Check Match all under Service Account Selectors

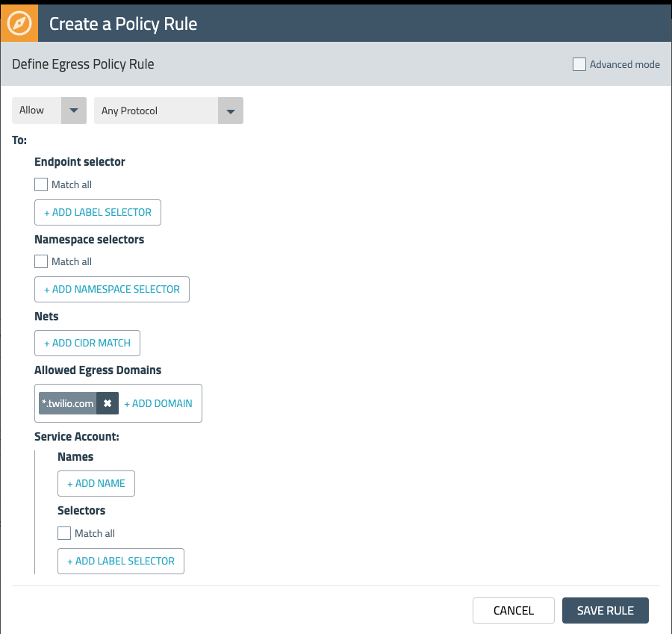(x=64, y=533)
